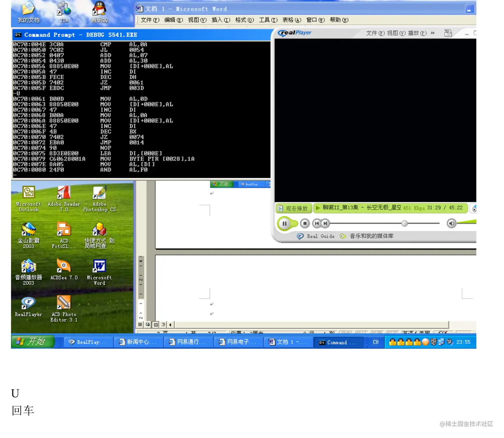
Task: Open 快捷方式 到 局域网查 desktop shortcut
Action: coord(99,235)
